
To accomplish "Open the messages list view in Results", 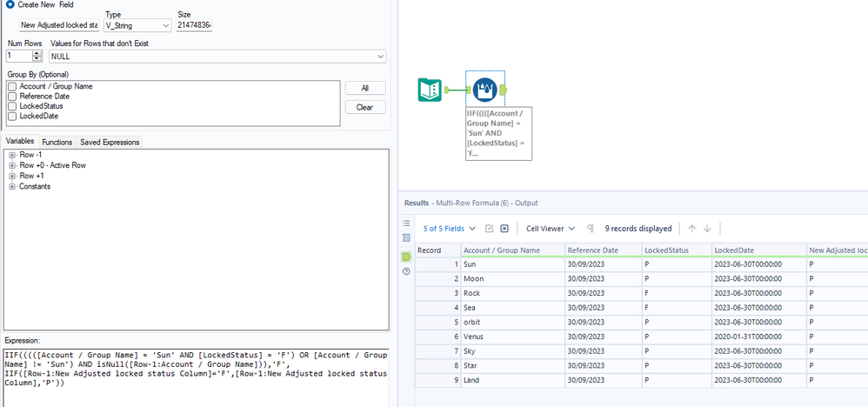I will coord(406,224).
